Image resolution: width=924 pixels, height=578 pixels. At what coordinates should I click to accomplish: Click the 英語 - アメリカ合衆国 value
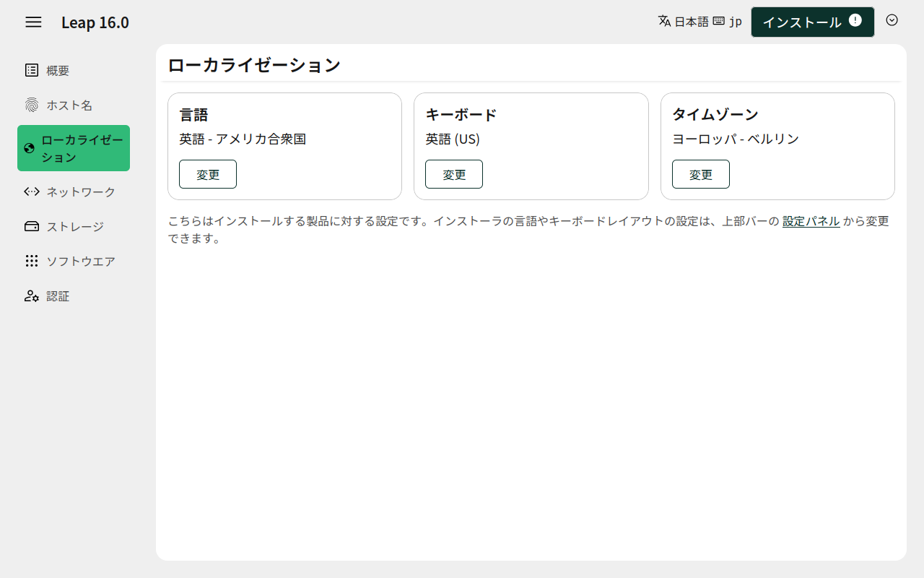(x=243, y=139)
